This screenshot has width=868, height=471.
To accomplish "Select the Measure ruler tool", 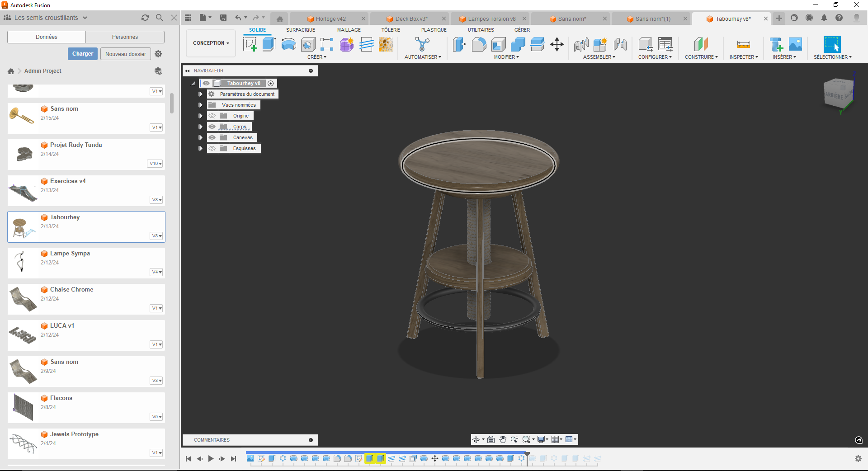I will (x=743, y=44).
